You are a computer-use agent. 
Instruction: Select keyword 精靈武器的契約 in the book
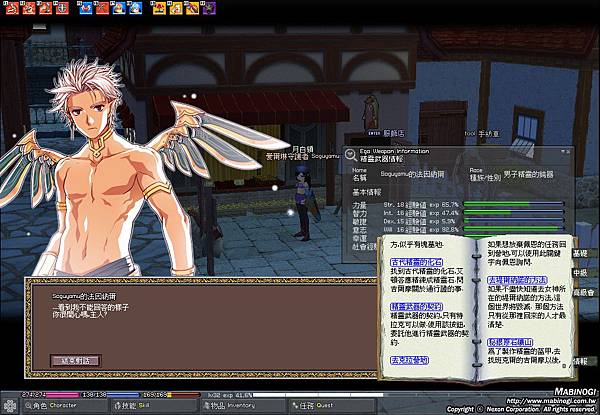click(416, 307)
